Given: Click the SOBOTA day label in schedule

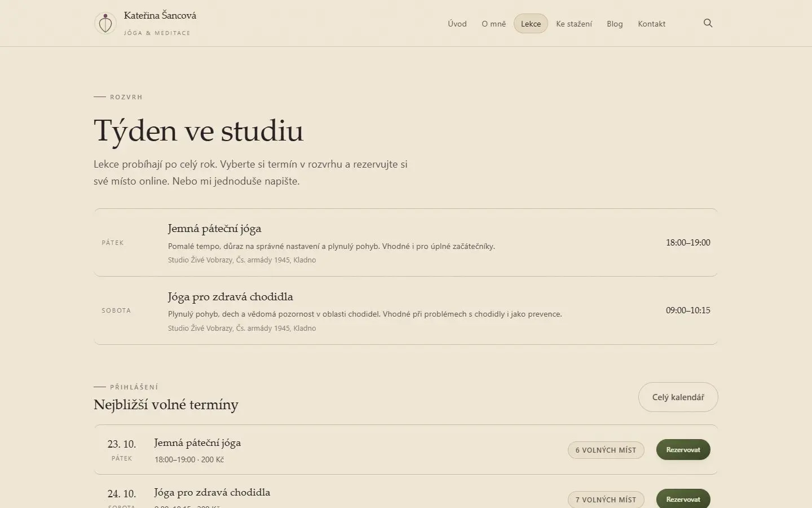Looking at the screenshot, I should (116, 310).
